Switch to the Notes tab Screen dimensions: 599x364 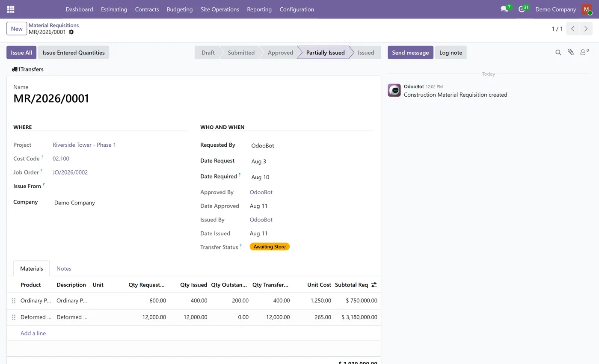(x=64, y=269)
